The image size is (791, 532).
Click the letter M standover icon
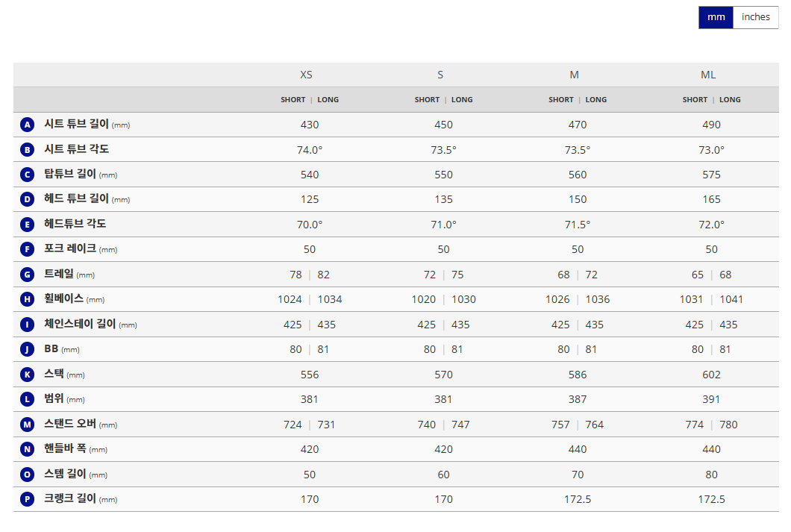tap(28, 425)
